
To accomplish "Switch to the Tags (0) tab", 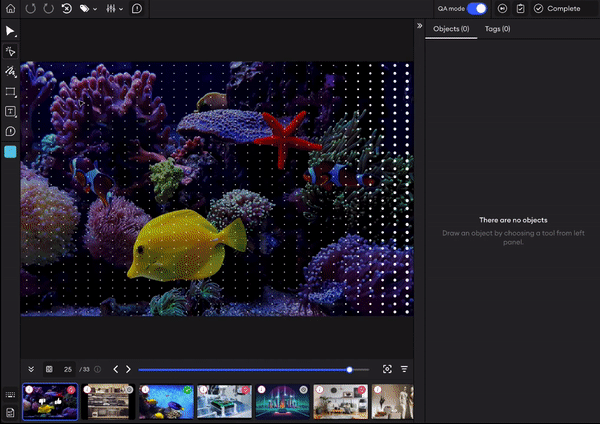I will click(497, 29).
